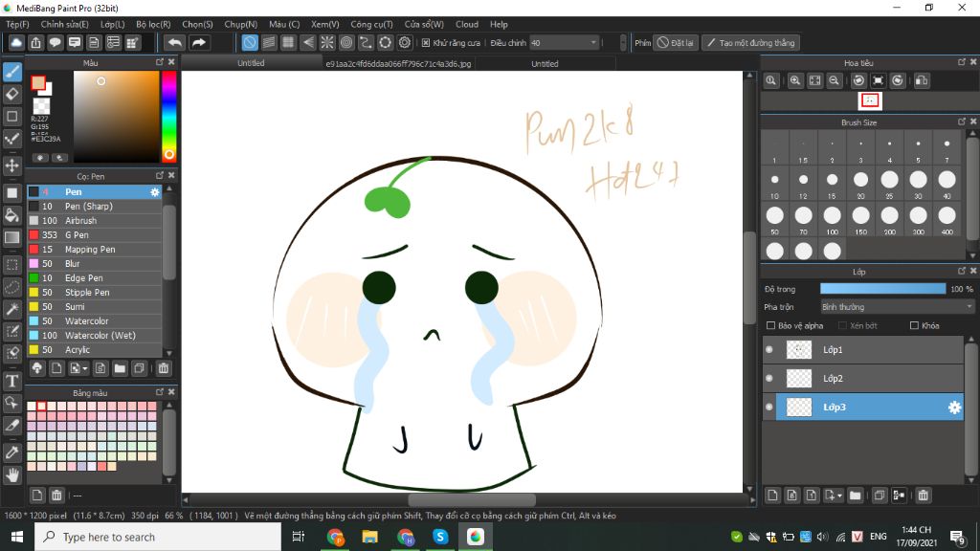This screenshot has height=551, width=980.
Task: Open the Cloud menu
Action: tap(467, 24)
